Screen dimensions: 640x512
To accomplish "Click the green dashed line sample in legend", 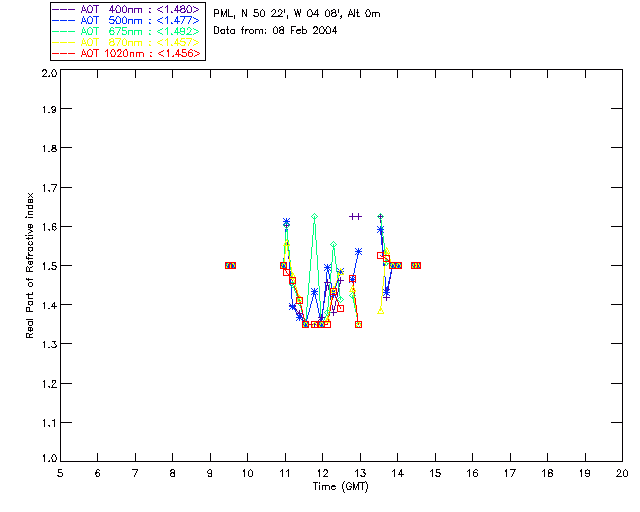I will (64, 32).
